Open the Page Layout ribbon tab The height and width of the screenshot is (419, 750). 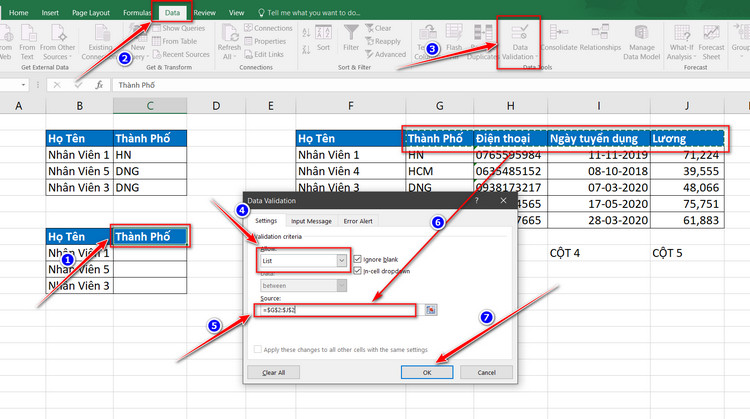[91, 12]
